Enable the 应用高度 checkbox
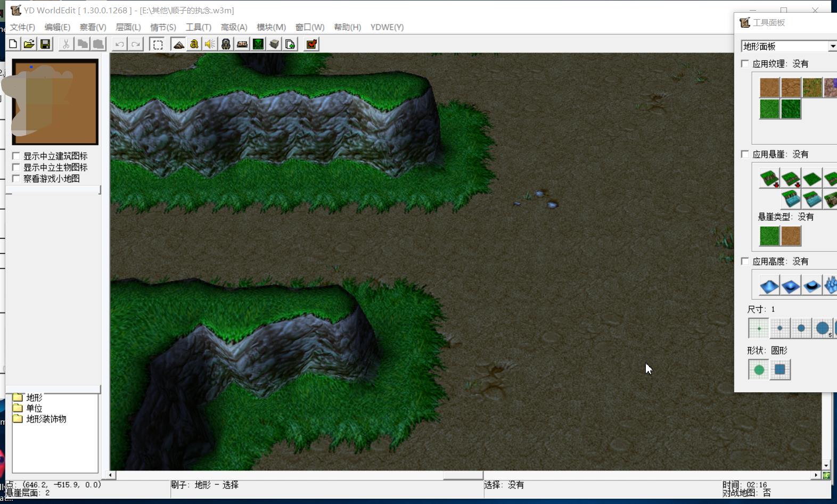Viewport: 837px width, 504px height. coord(745,261)
